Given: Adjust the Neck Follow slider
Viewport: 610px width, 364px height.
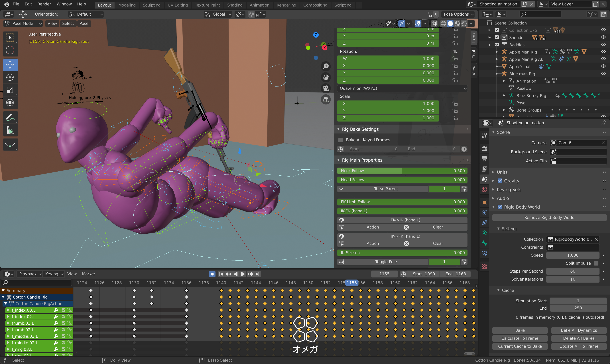Looking at the screenshot, I should pyautogui.click(x=402, y=171).
